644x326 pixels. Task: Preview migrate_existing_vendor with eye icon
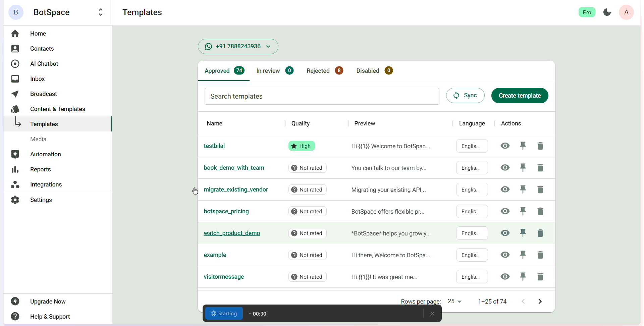[x=505, y=189]
